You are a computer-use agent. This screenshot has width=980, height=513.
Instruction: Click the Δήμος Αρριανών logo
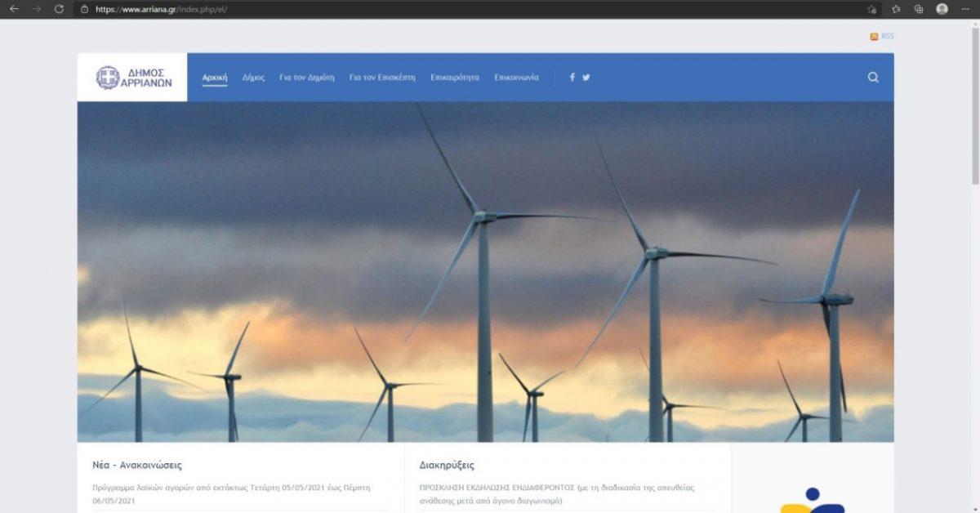133,78
